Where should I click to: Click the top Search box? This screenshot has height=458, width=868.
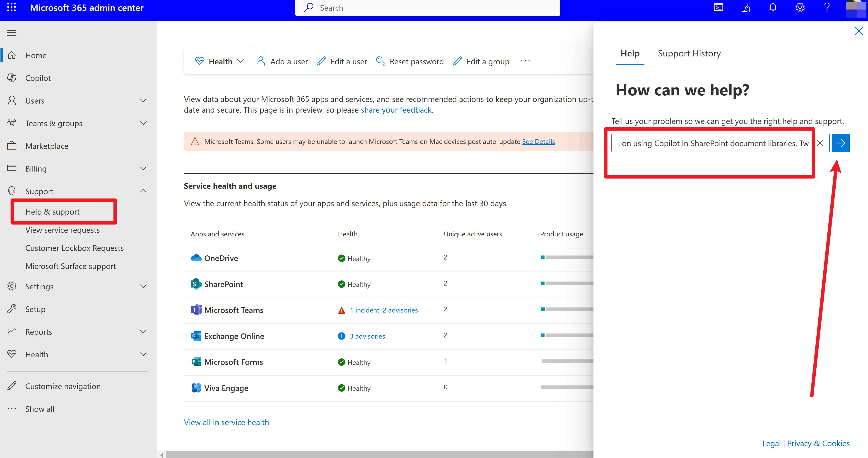click(427, 8)
